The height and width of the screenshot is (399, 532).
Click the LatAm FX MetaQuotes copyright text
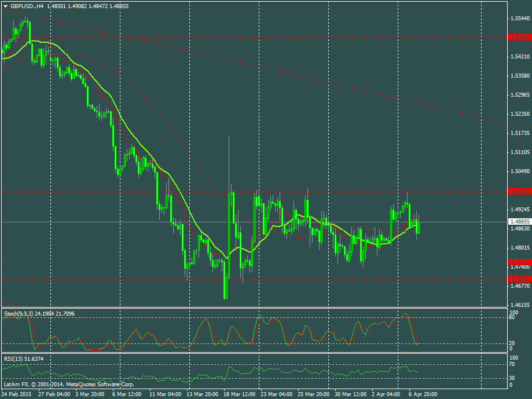click(69, 384)
